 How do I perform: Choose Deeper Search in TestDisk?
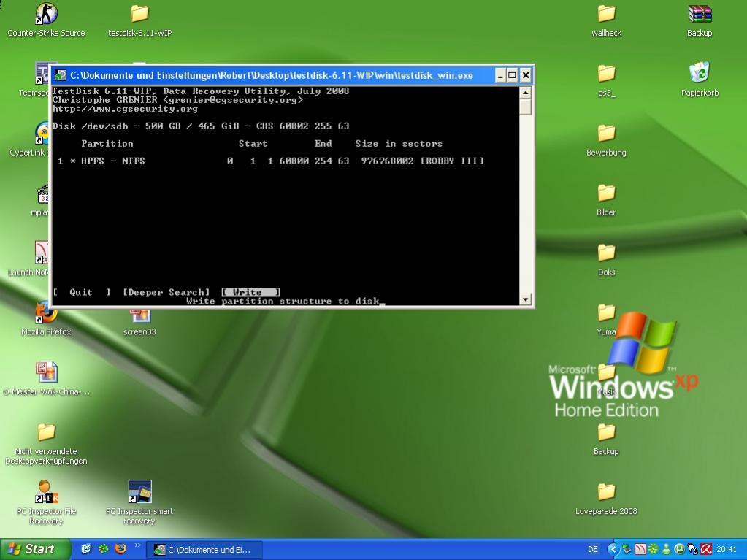(x=166, y=292)
